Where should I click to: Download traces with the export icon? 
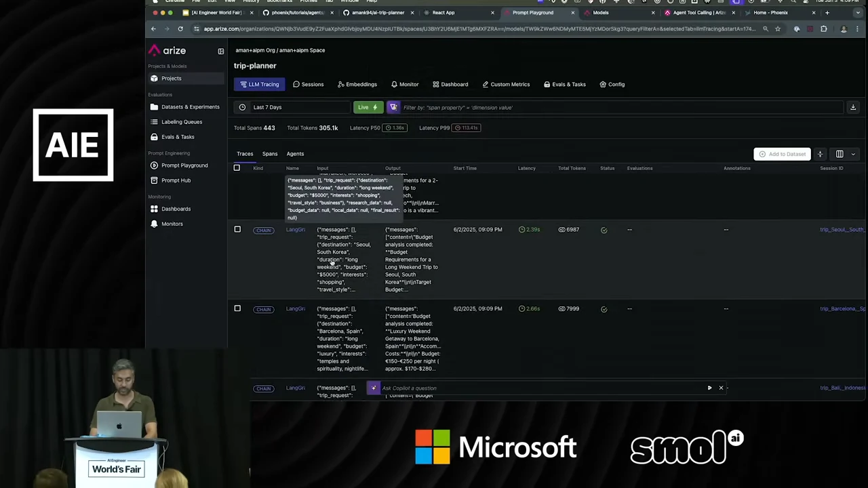coord(853,107)
